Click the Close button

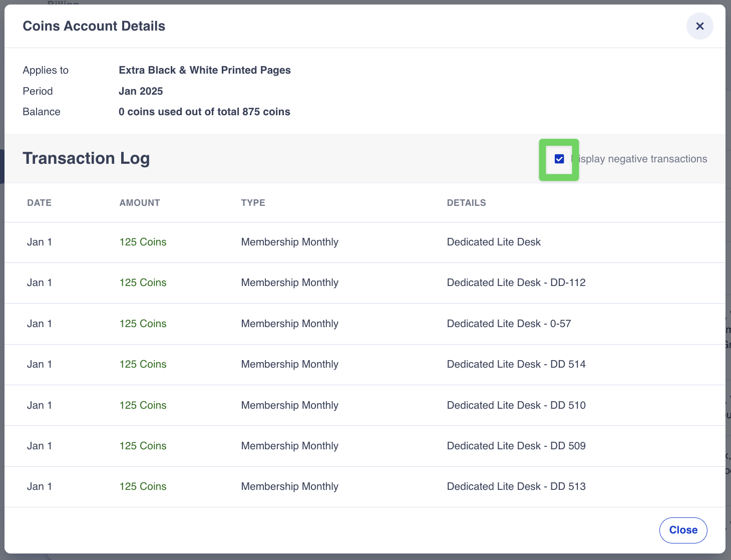[683, 530]
